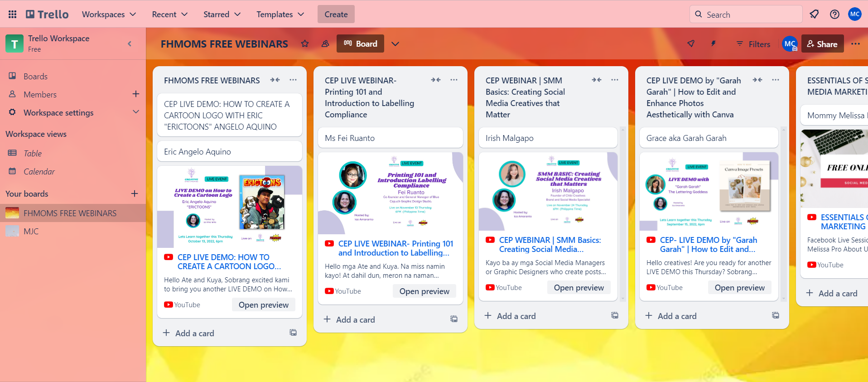Viewport: 868px width, 382px height.
Task: Change board visibility icon next to star
Action: 325,44
